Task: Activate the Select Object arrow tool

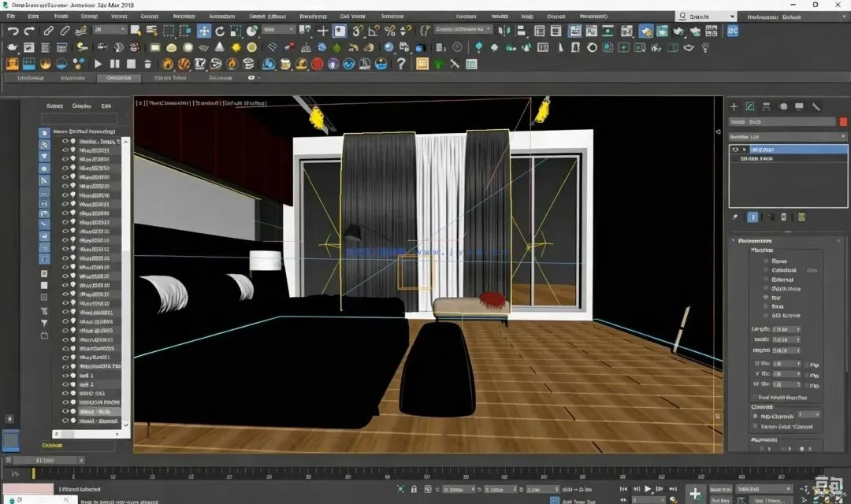Action: click(x=136, y=31)
